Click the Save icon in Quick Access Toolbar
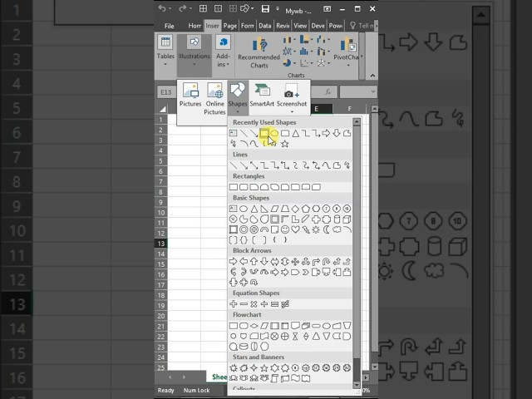The width and height of the screenshot is (532, 399). [x=265, y=9]
